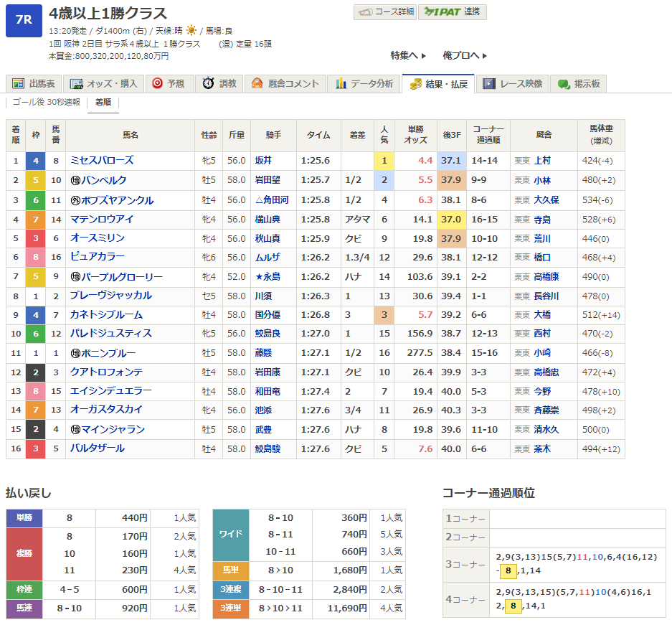Click the 7R race number badge
The height and width of the screenshot is (625, 672).
tap(24, 20)
